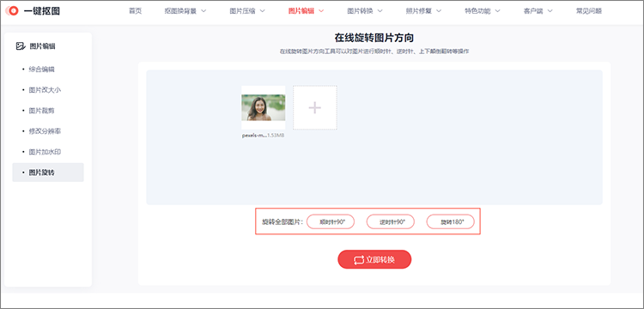Rotate all images 逆时针90°
Viewport: 644px width, 309px height.
pos(391,221)
